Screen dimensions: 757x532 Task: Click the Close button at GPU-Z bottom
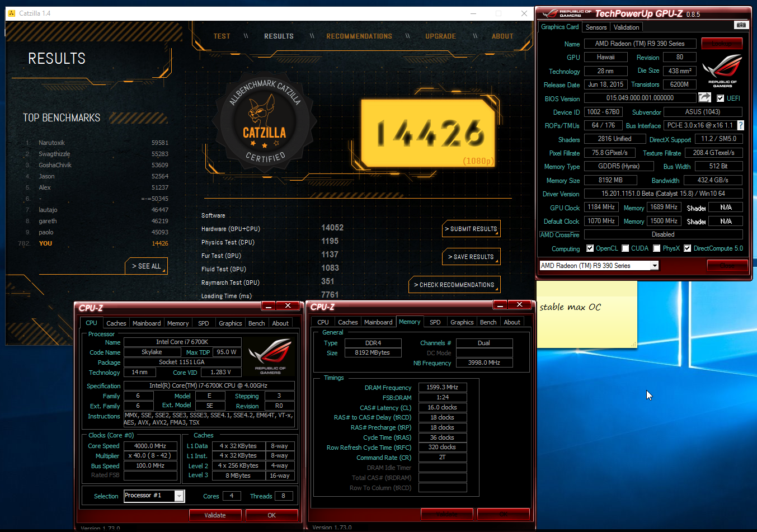pyautogui.click(x=727, y=266)
